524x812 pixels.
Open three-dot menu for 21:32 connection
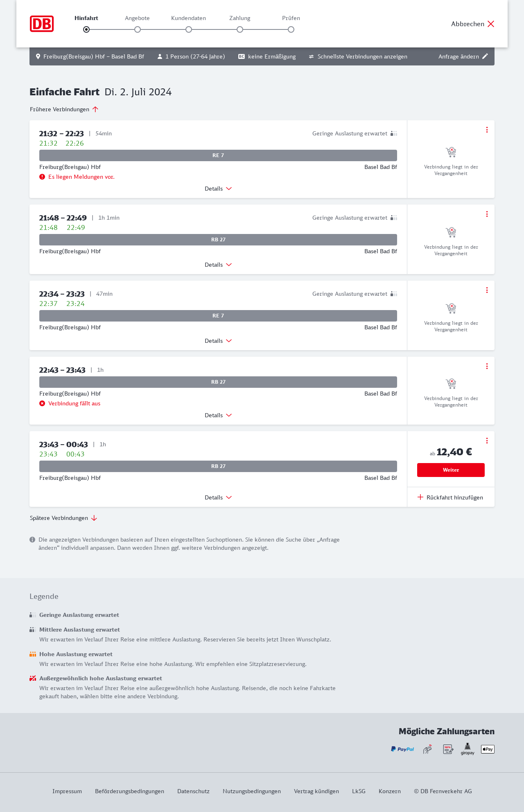point(487,130)
